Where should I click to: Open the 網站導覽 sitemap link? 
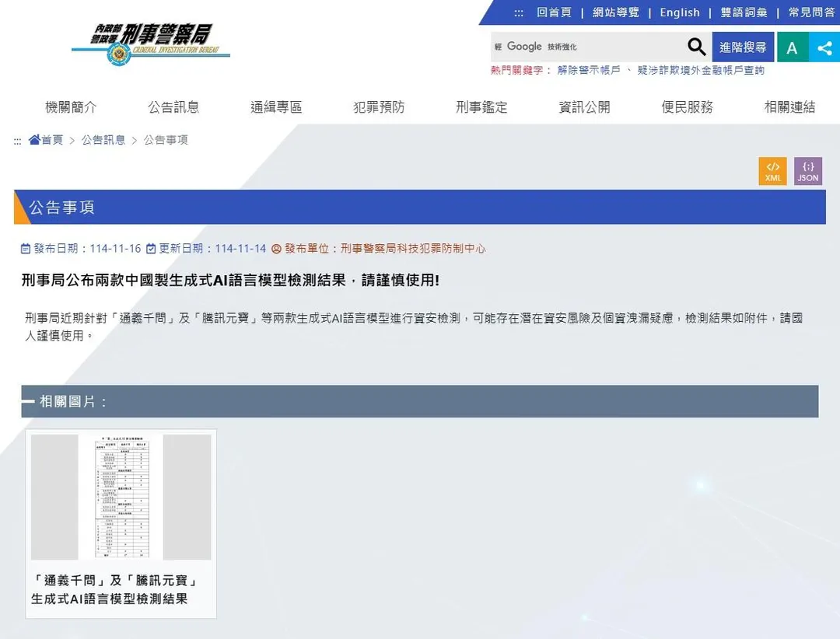(616, 12)
